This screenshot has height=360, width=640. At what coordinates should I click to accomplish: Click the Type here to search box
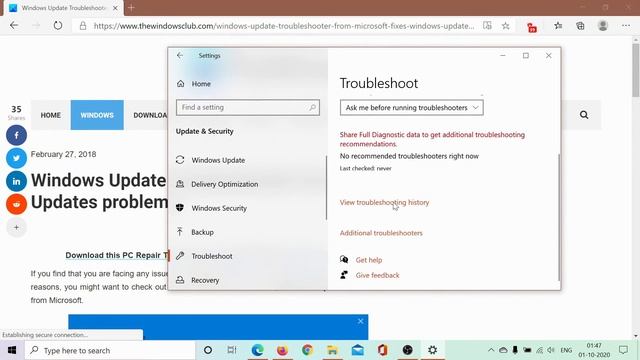point(110,350)
